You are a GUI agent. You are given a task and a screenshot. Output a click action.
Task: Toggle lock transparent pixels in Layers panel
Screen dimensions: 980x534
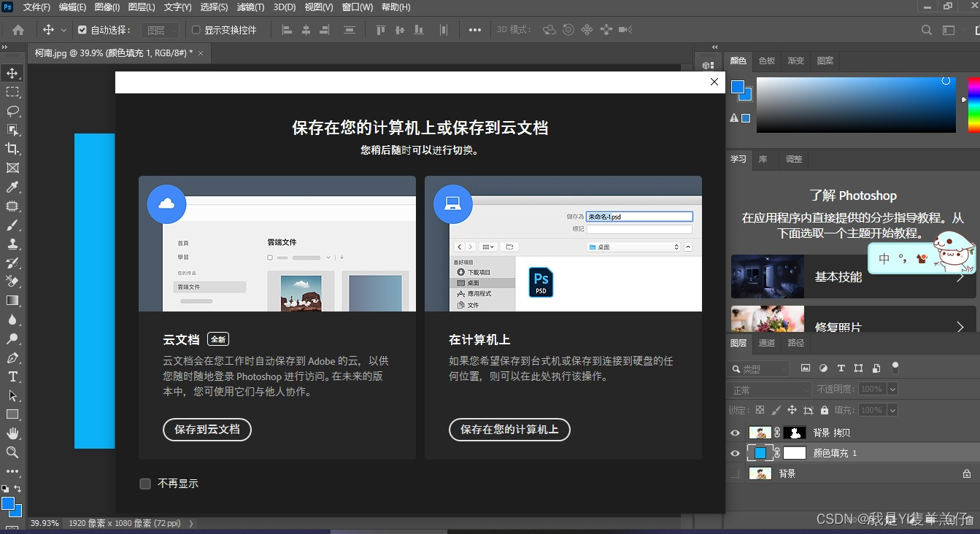tap(760, 410)
